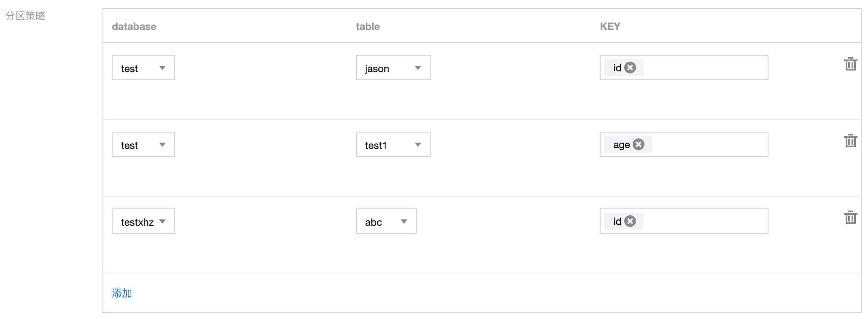
Task: Delete the test/jason partition row
Action: pos(850,64)
